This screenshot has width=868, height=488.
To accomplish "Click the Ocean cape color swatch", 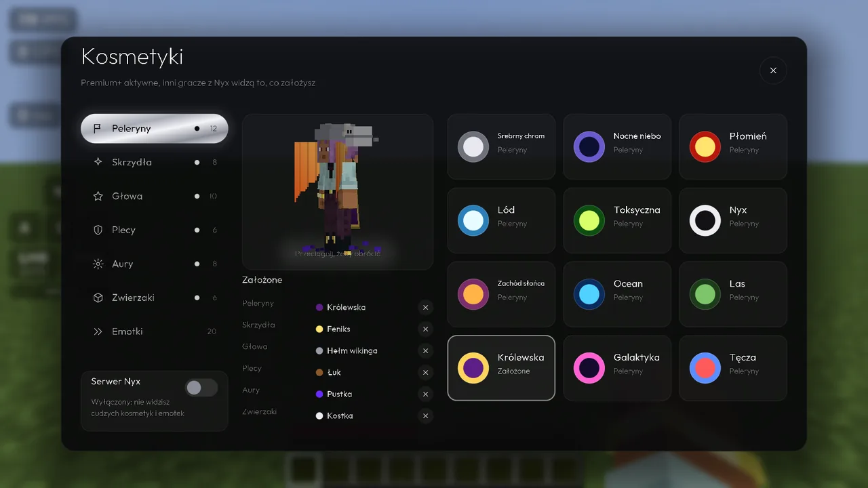I will pyautogui.click(x=589, y=294).
